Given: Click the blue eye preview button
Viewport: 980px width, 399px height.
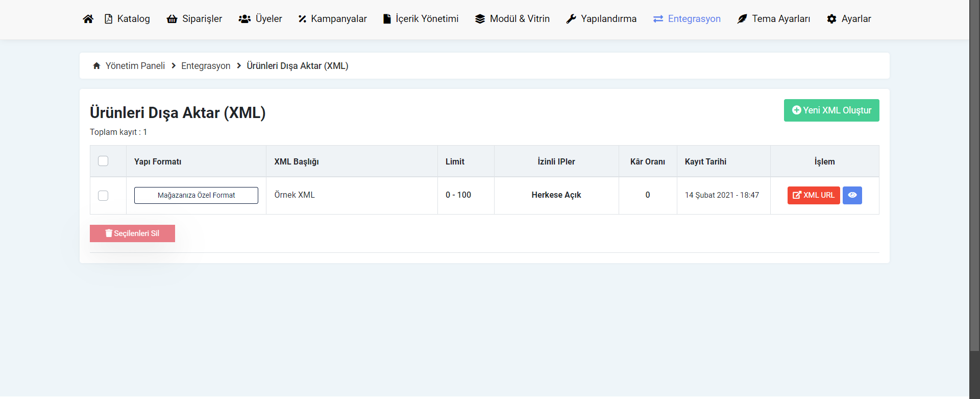Looking at the screenshot, I should 852,195.
